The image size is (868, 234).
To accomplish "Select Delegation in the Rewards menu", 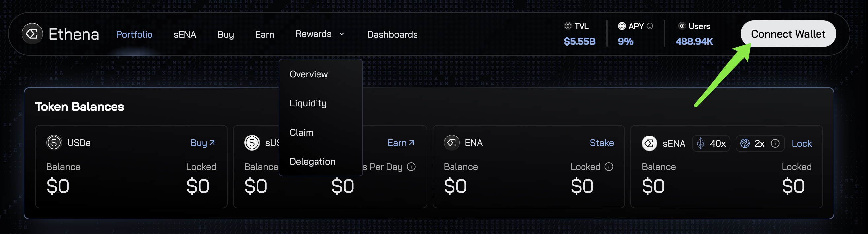I will pos(312,161).
